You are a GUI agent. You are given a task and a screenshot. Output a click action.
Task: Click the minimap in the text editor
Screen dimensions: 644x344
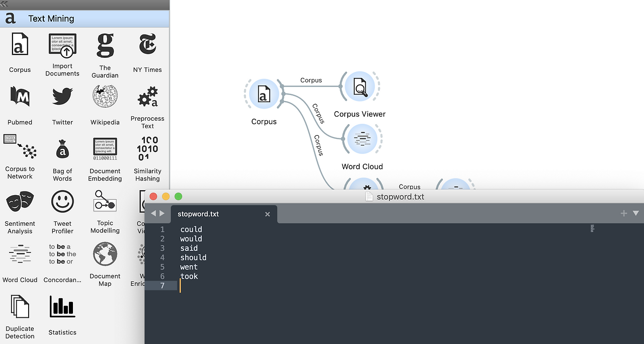point(593,228)
